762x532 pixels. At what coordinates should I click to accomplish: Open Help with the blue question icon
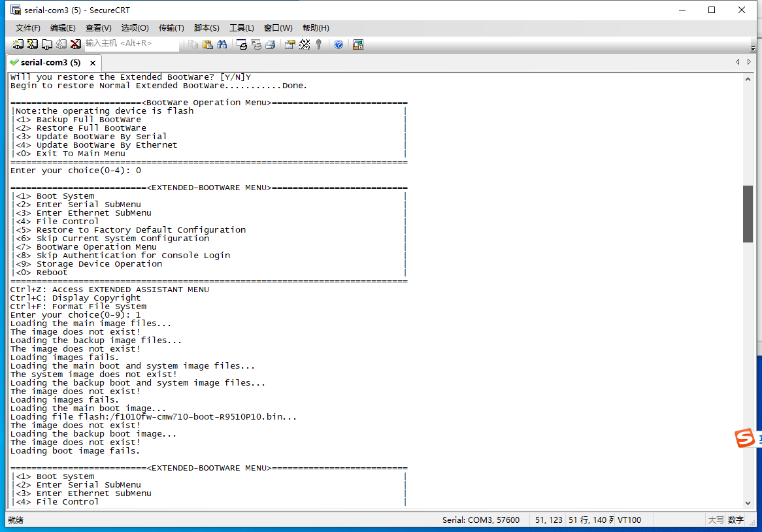pos(339,44)
